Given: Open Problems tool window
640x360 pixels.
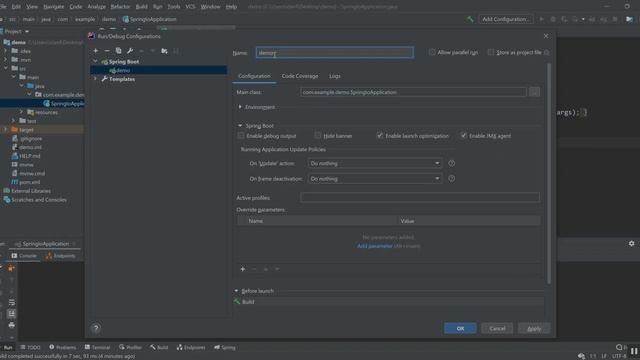Looking at the screenshot, I should point(62,347).
